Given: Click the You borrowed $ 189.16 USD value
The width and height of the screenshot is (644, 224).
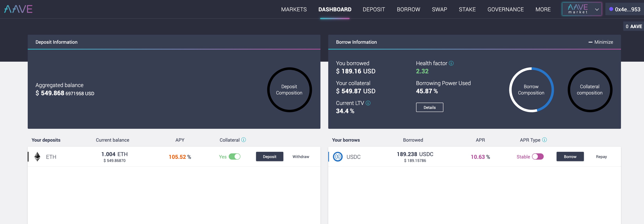Looking at the screenshot, I should coord(356,71).
